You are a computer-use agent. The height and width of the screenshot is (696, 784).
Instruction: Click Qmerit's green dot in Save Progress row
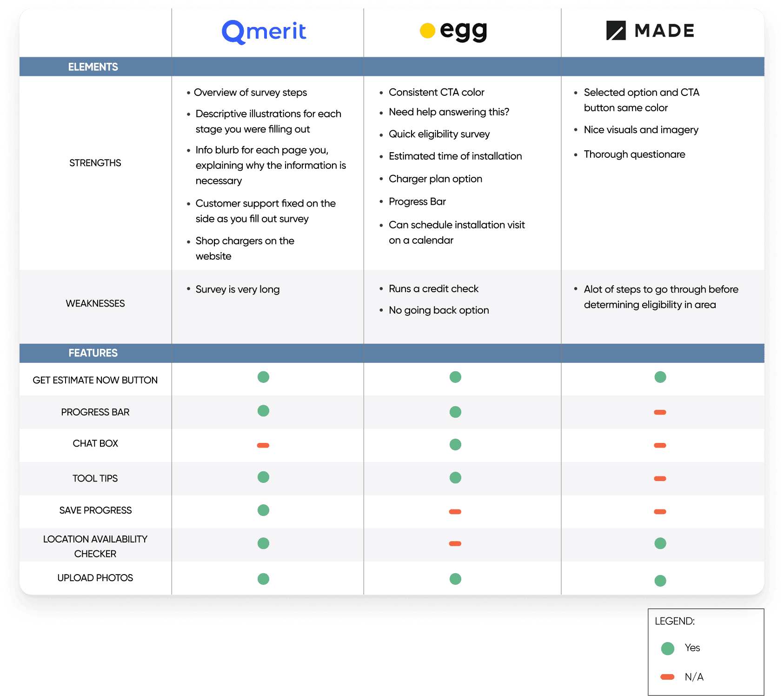(263, 510)
